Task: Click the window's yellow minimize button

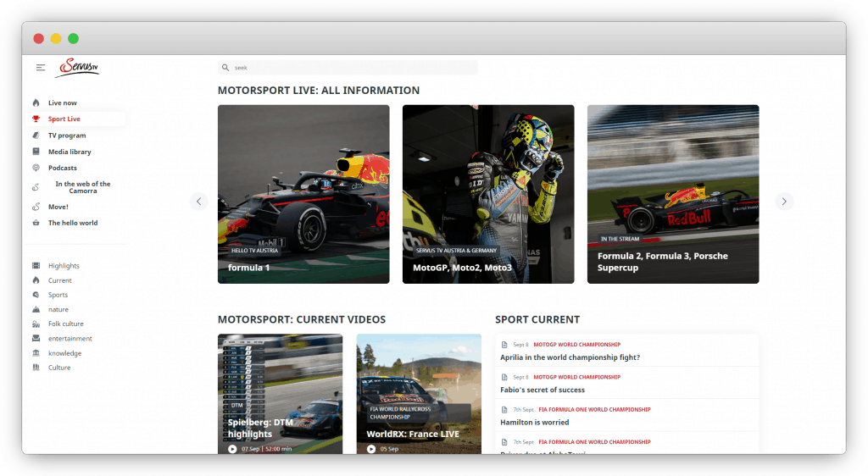Action: [x=56, y=38]
